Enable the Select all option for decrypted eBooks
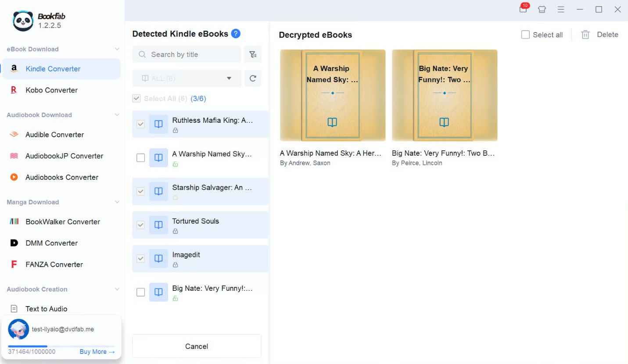This screenshot has width=628, height=364. pos(525,34)
